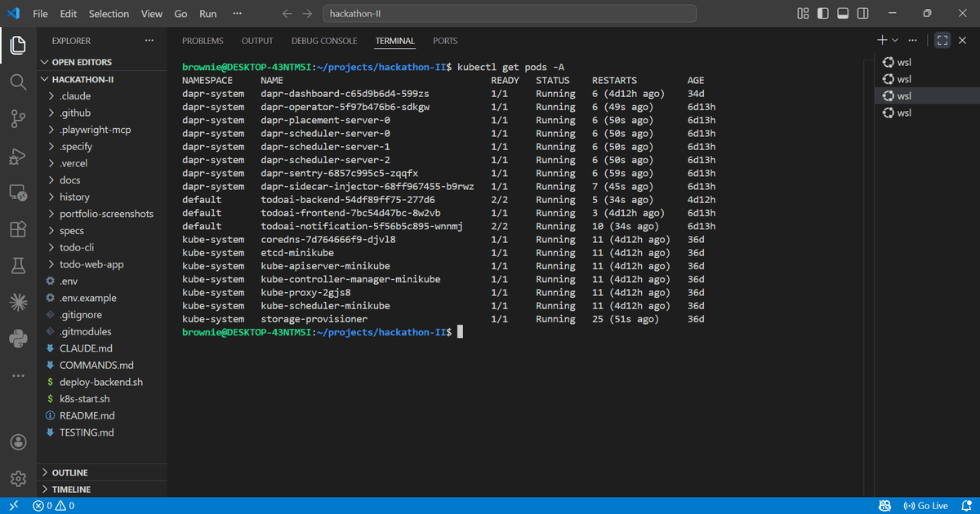Open the Search view
This screenshot has width=980, height=514.
point(18,82)
